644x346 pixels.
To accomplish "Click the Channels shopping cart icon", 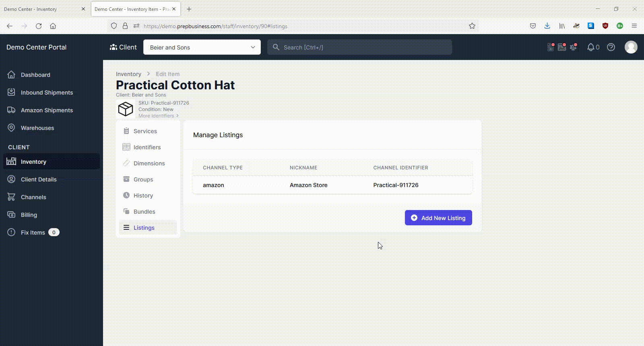I will (x=11, y=197).
